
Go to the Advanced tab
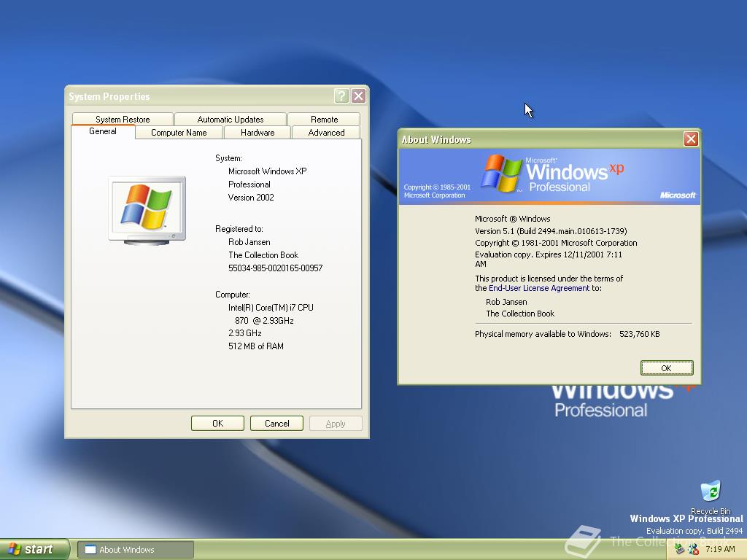click(x=326, y=133)
